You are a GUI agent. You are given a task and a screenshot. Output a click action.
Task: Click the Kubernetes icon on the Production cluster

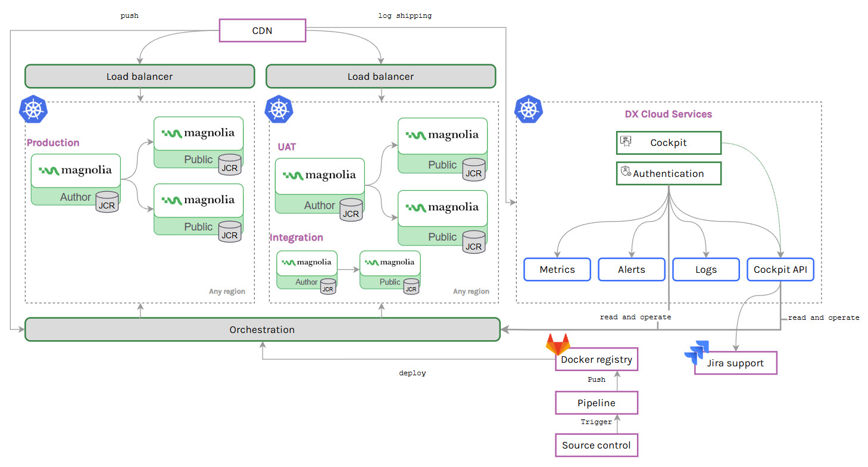[33, 110]
